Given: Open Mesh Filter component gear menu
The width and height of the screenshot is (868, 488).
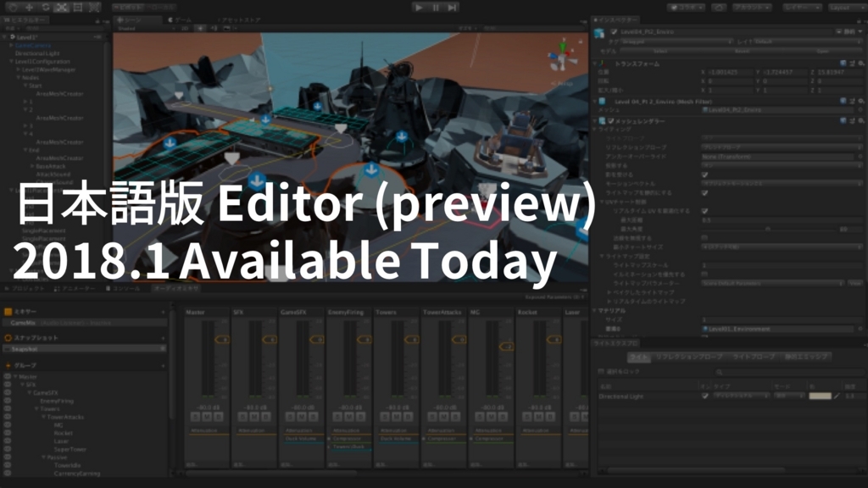Looking at the screenshot, I should [861, 102].
